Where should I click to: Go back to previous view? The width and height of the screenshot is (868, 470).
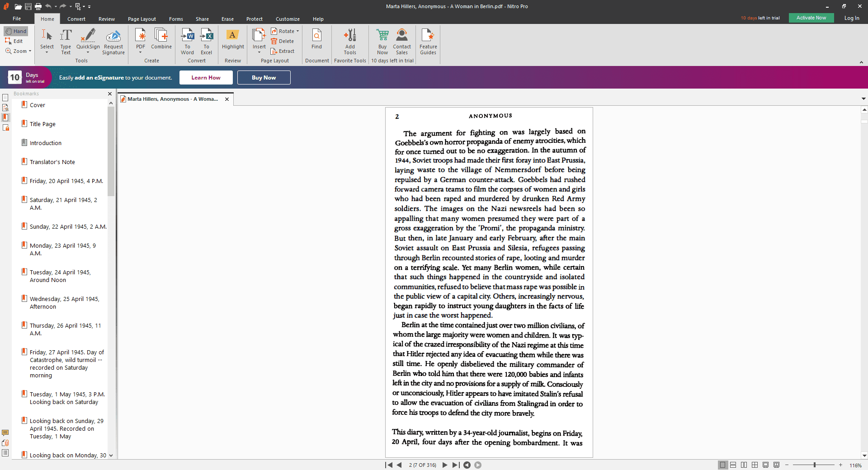coord(467,465)
